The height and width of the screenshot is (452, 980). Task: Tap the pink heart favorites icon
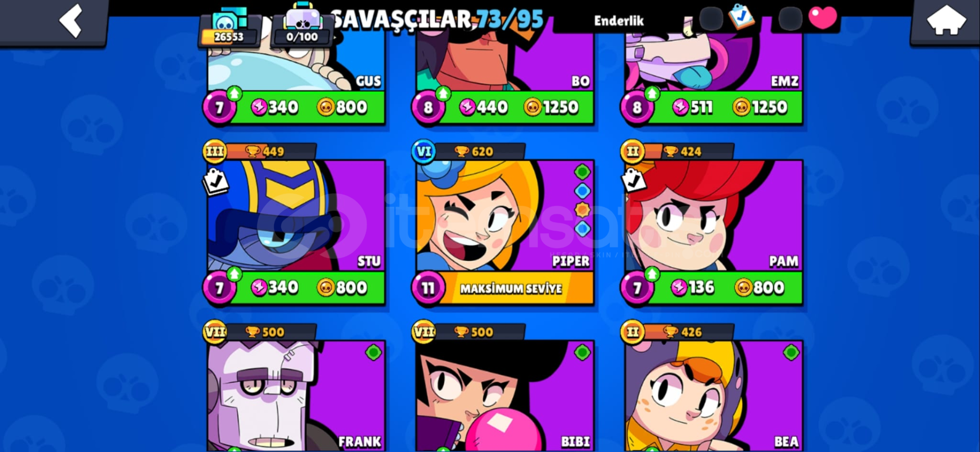822,18
